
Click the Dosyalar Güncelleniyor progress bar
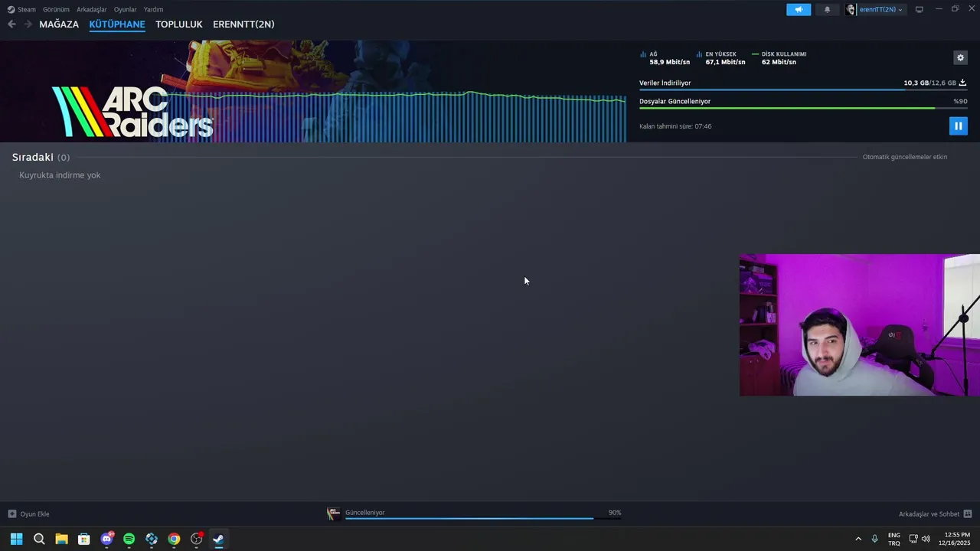click(803, 108)
